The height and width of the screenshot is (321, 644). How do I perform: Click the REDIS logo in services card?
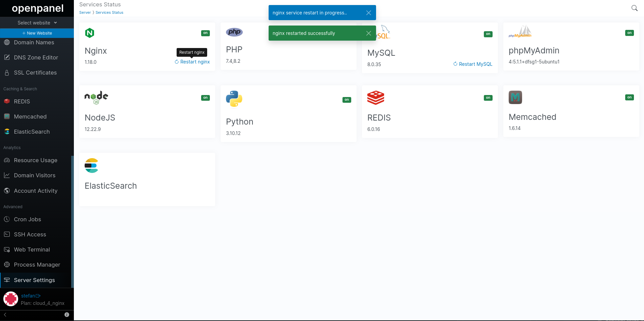[376, 98]
